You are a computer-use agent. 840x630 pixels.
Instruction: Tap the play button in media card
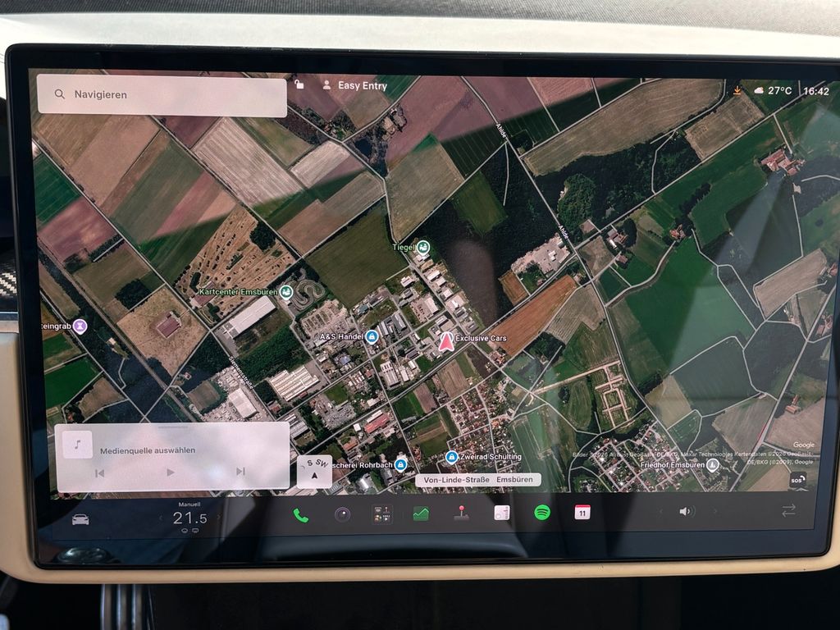(171, 472)
